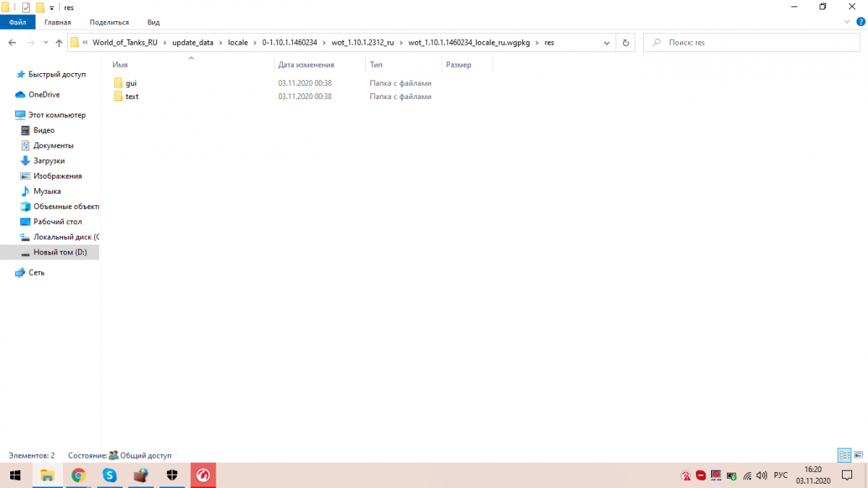868x488 pixels.
Task: Jump to update_data in the address bar
Action: [x=192, y=43]
